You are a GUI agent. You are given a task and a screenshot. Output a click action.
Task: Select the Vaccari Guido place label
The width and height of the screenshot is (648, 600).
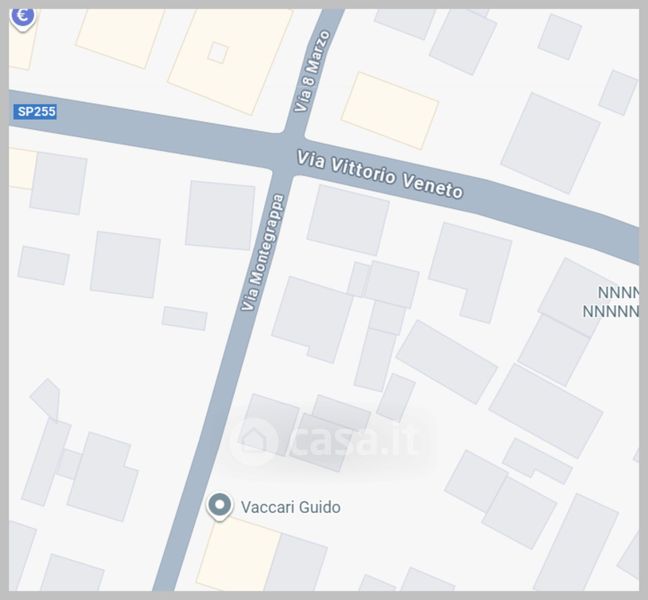(291, 507)
